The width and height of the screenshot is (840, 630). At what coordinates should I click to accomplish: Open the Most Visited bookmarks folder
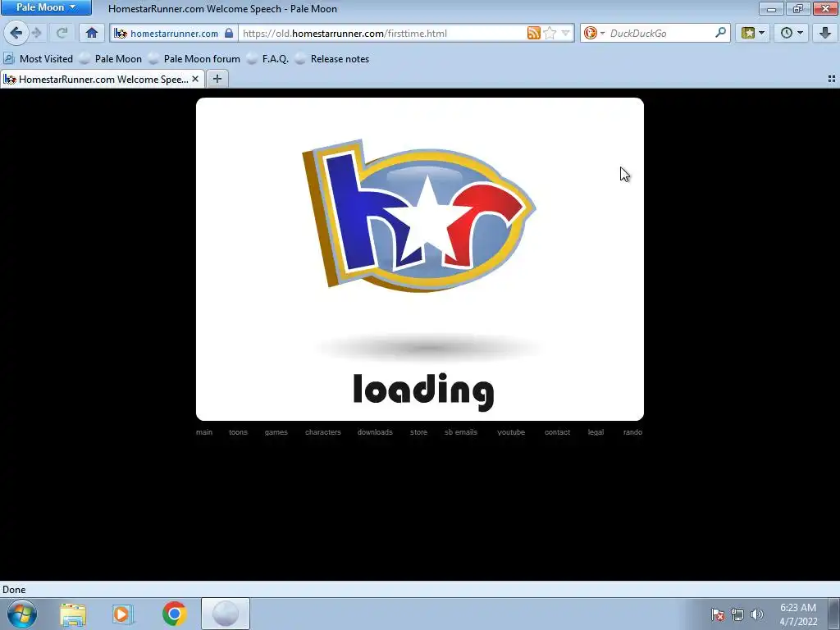tap(38, 59)
